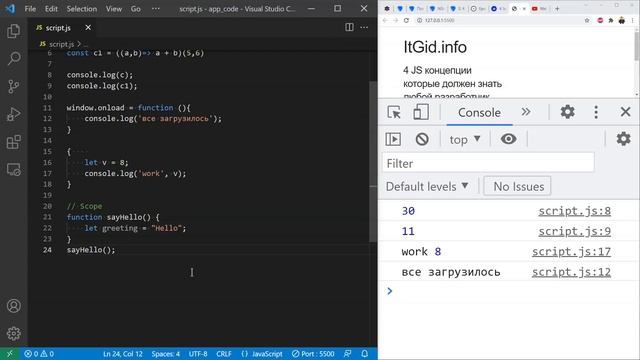Open Remote Explorer view

click(x=13, y=169)
